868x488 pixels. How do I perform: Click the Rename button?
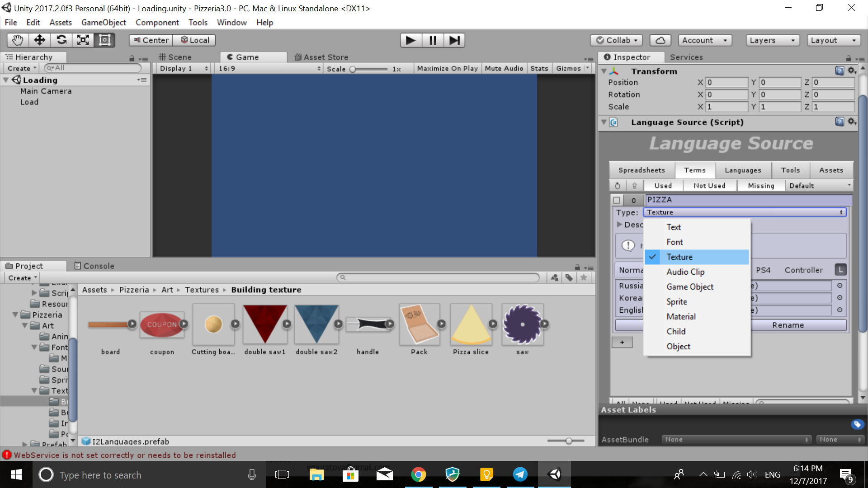point(788,325)
